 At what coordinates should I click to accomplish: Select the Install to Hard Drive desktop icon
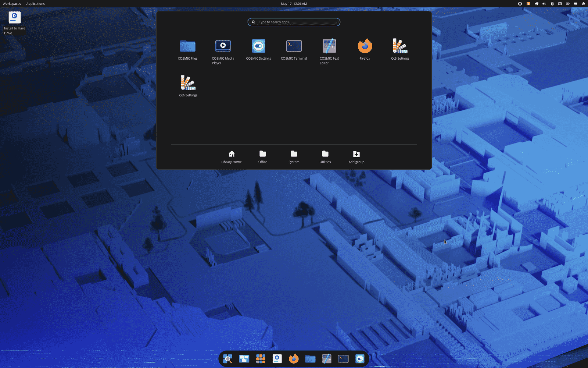point(15,23)
